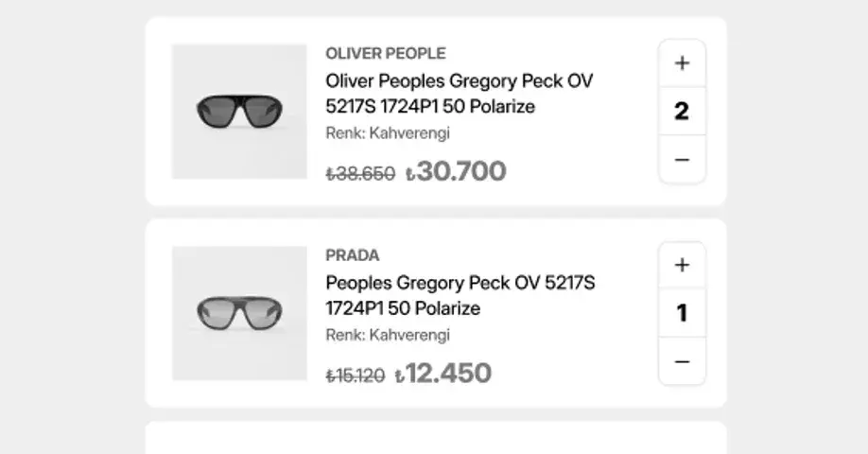
Task: Click the crossed-out price 15.120
Action: (356, 375)
